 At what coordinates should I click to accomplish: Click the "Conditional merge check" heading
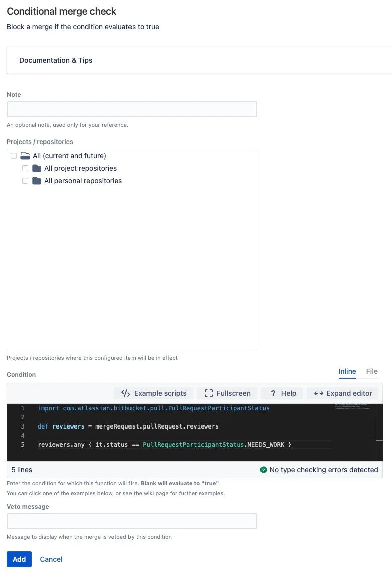click(x=62, y=11)
